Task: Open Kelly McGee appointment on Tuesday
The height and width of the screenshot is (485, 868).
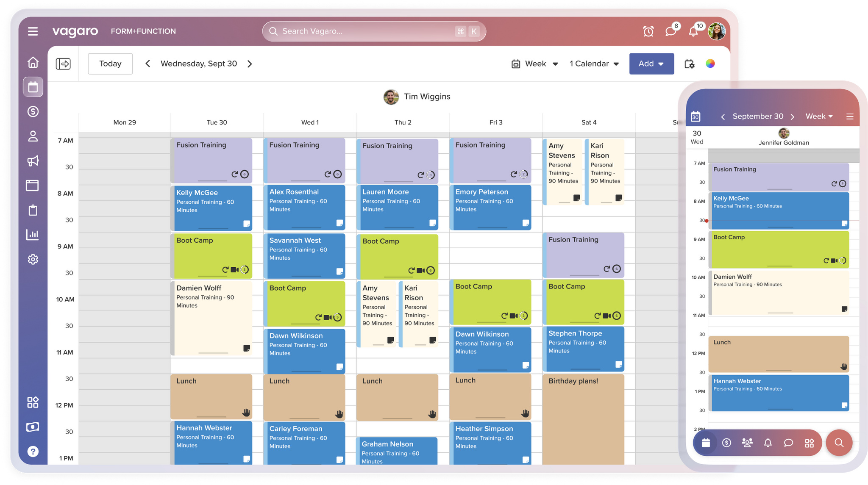Action: [x=211, y=208]
